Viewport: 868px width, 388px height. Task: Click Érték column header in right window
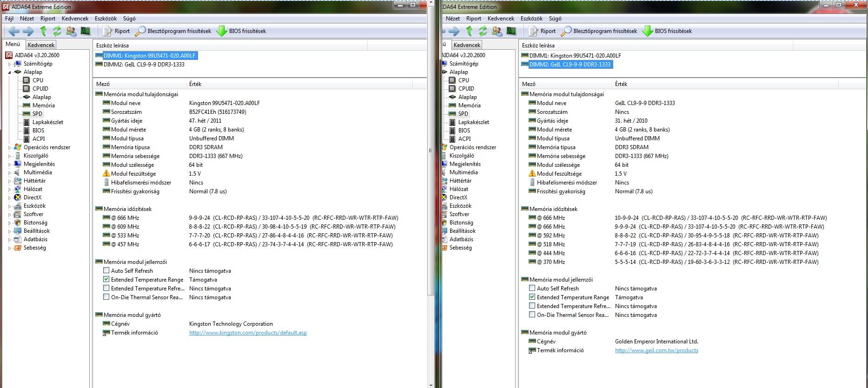click(x=725, y=84)
